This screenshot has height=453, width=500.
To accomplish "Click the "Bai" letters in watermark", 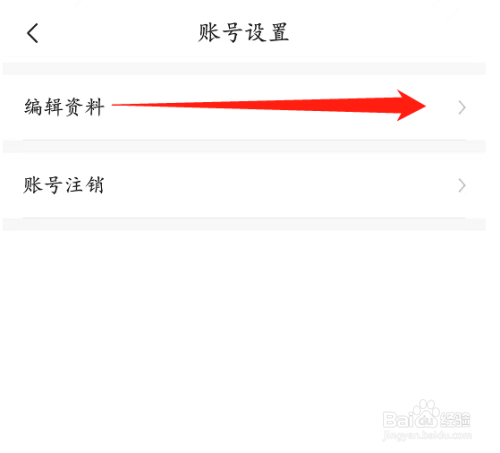I will [398, 420].
